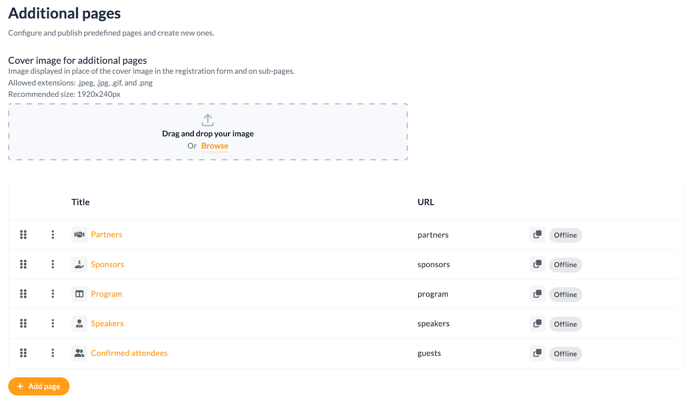Image resolution: width=695 pixels, height=404 pixels.
Task: Click the Add page button
Action: 39,386
